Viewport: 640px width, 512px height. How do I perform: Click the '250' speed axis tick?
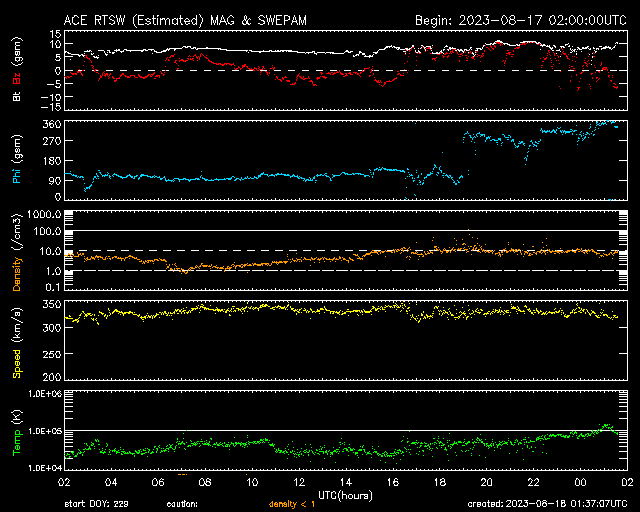[52, 354]
